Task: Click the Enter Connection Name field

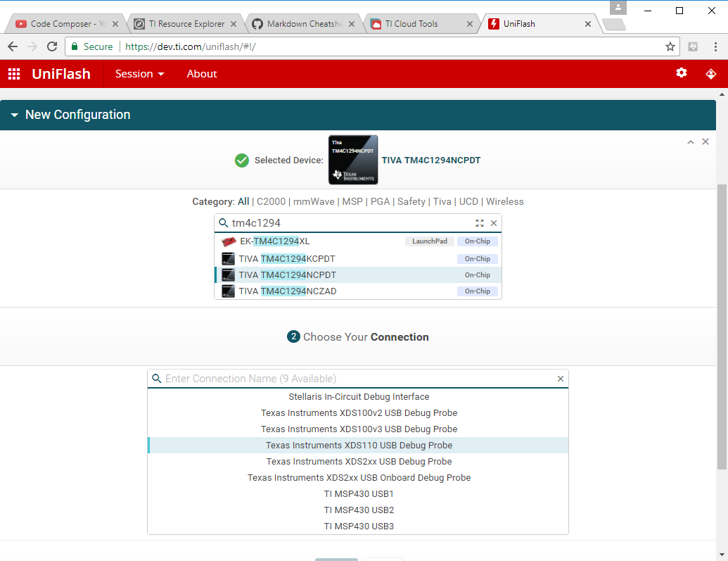Action: point(357,379)
